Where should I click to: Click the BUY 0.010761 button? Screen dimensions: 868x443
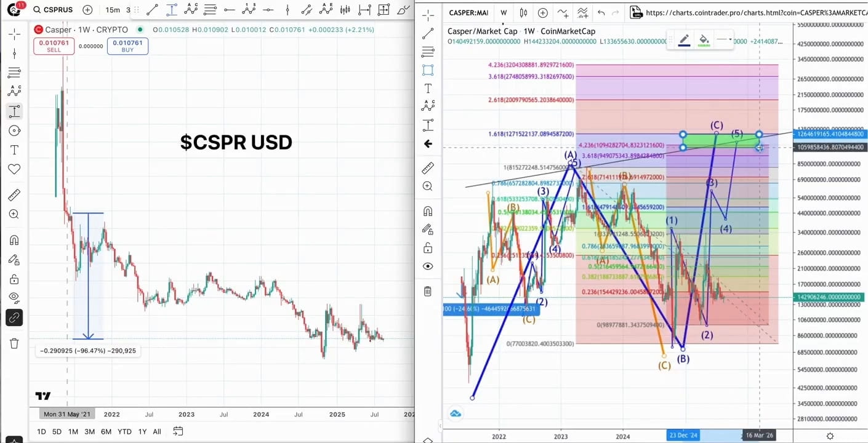coord(127,45)
